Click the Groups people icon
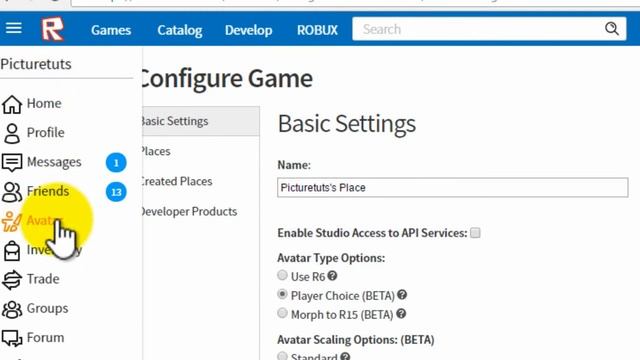The width and height of the screenshot is (640, 360). (x=12, y=309)
